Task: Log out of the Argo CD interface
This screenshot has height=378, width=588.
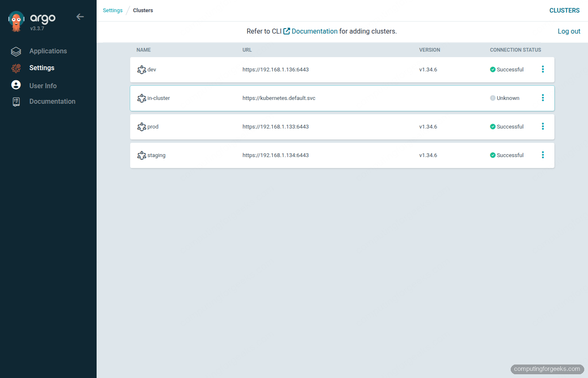Action: (x=569, y=31)
